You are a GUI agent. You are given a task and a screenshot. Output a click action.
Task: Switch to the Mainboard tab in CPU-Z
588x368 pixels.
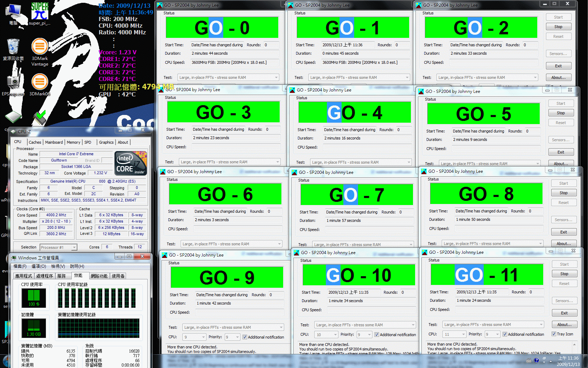(54, 142)
